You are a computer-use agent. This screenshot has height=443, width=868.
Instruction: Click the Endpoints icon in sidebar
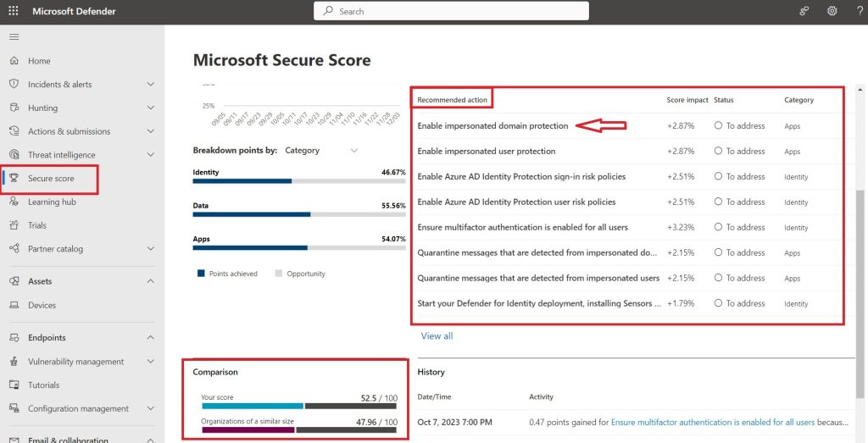pyautogui.click(x=14, y=337)
